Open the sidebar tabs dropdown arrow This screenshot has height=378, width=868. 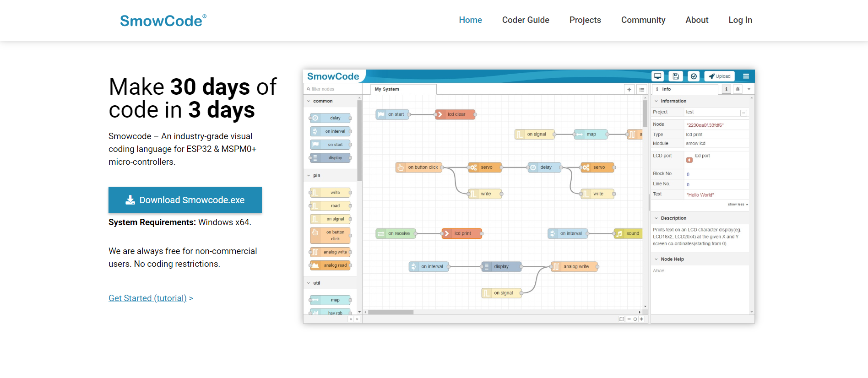(x=749, y=89)
